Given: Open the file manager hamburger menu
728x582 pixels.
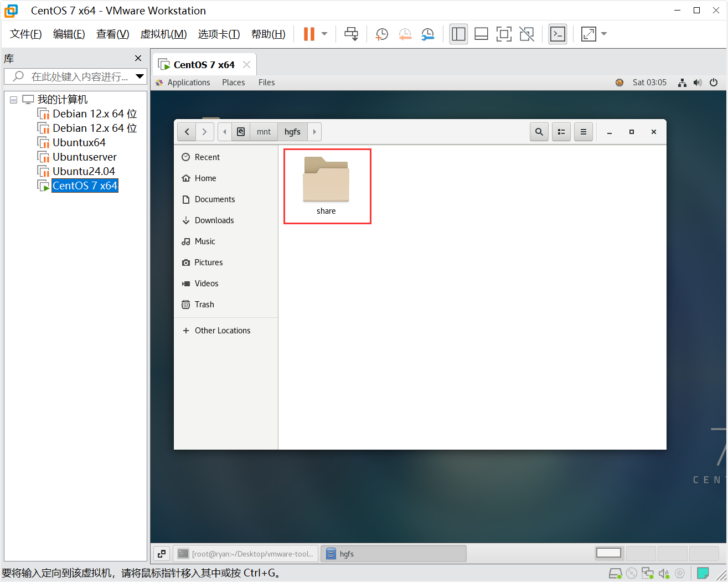Looking at the screenshot, I should coord(584,132).
